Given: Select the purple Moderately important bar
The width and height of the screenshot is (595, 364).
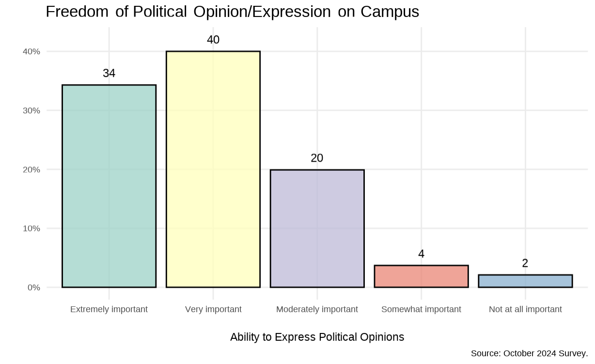Looking at the screenshot, I should click(x=317, y=228).
